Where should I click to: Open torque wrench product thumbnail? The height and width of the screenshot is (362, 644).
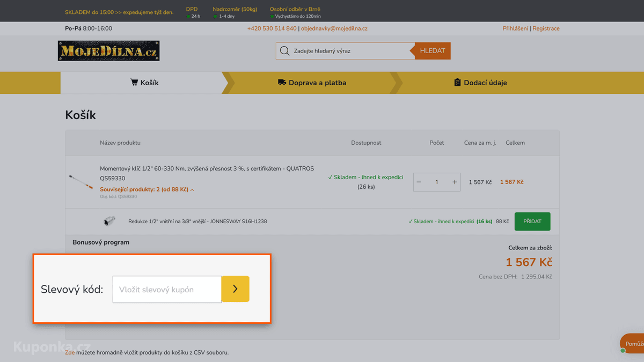coord(81,182)
